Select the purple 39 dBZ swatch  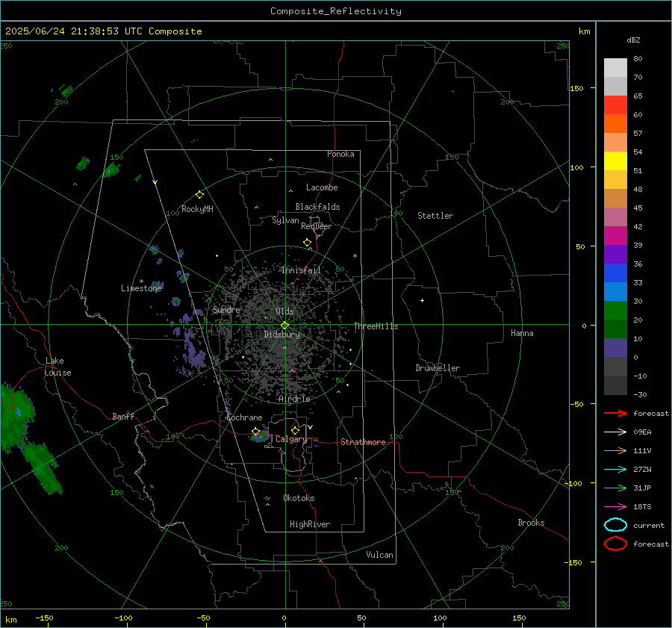coord(615,254)
